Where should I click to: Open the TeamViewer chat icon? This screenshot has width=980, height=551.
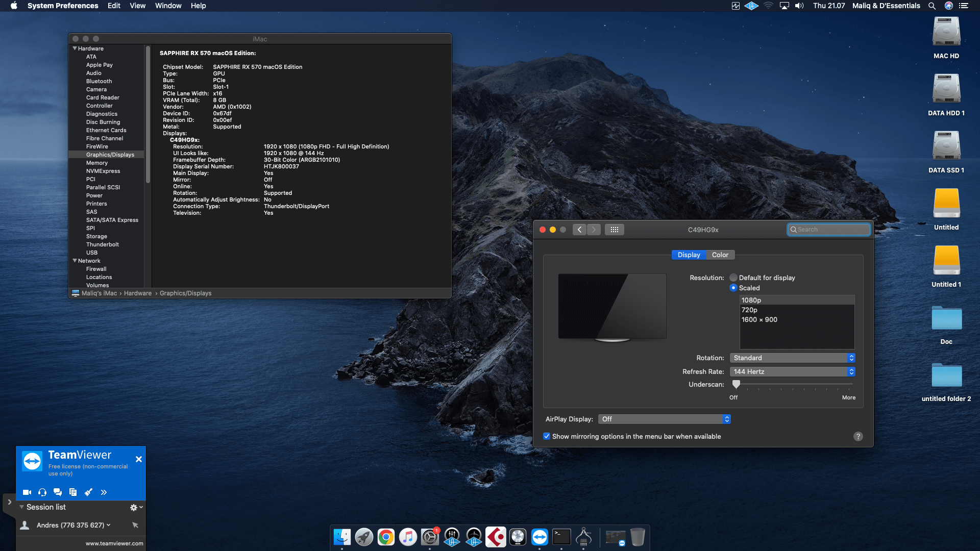coord(57,492)
